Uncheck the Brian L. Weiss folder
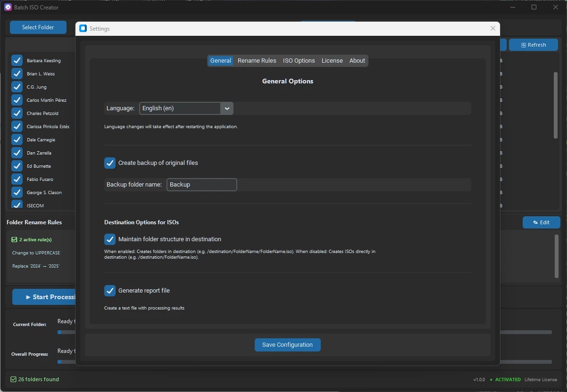Viewport: 567px width, 392px height. (17, 74)
